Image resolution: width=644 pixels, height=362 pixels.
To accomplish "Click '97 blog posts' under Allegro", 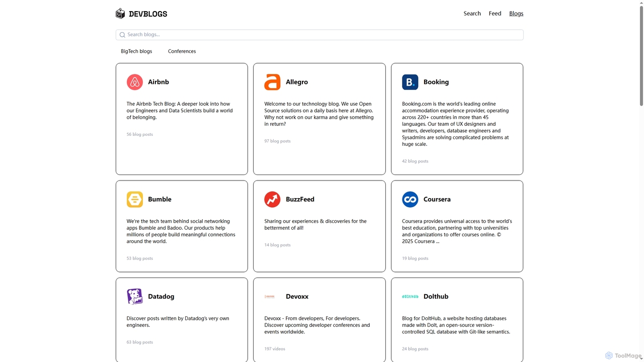I will tap(278, 141).
